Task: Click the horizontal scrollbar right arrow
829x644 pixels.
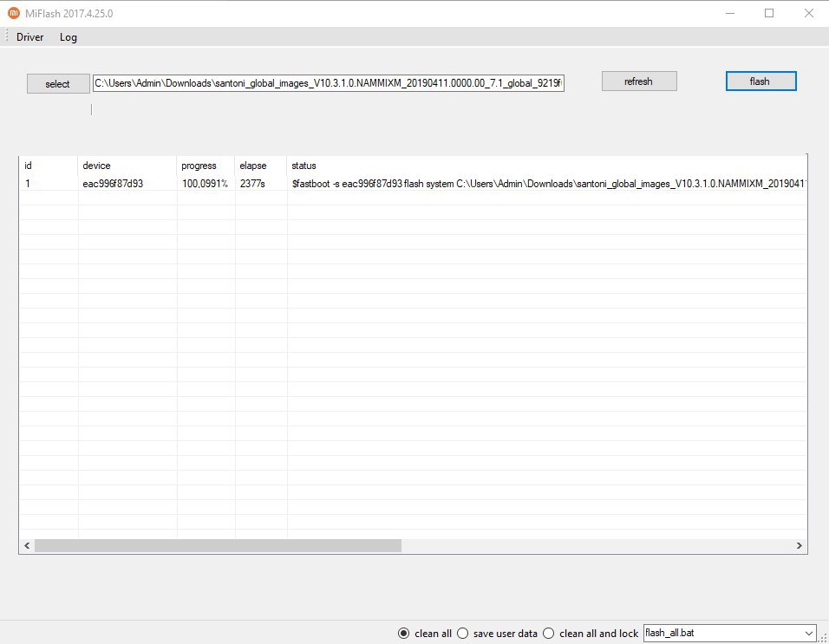Action: 799,546
